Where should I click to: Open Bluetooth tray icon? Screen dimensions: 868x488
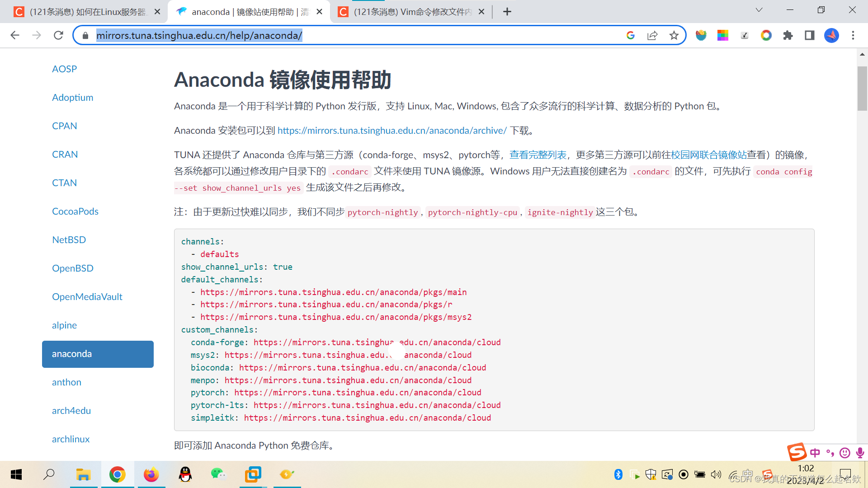[618, 474]
